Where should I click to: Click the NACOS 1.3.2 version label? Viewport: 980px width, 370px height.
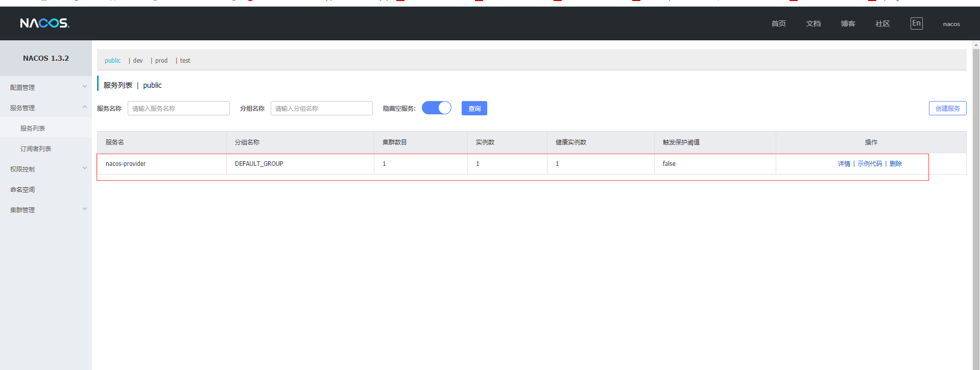[46, 58]
